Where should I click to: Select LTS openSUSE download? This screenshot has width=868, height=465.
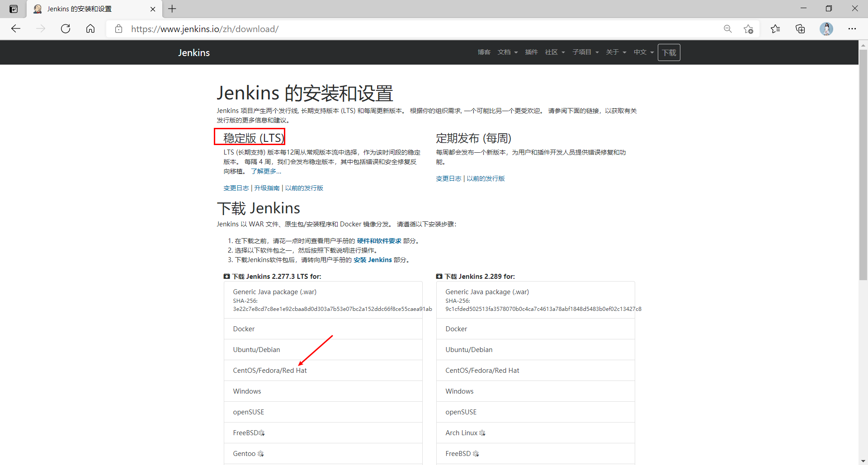click(323, 412)
